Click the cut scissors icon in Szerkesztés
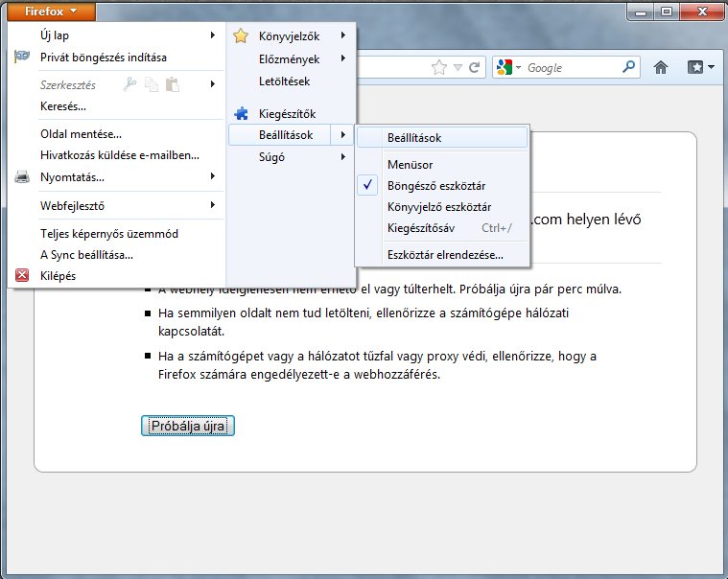The width and height of the screenshot is (728, 579). (129, 84)
